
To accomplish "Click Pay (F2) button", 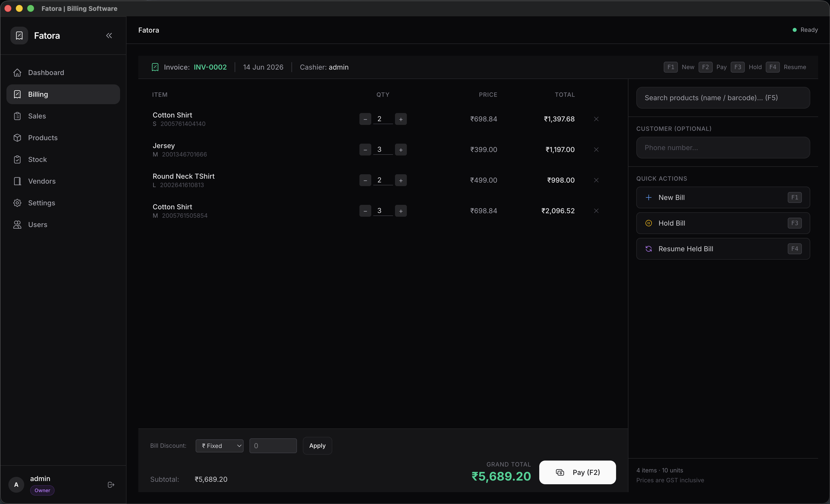I will (x=577, y=472).
